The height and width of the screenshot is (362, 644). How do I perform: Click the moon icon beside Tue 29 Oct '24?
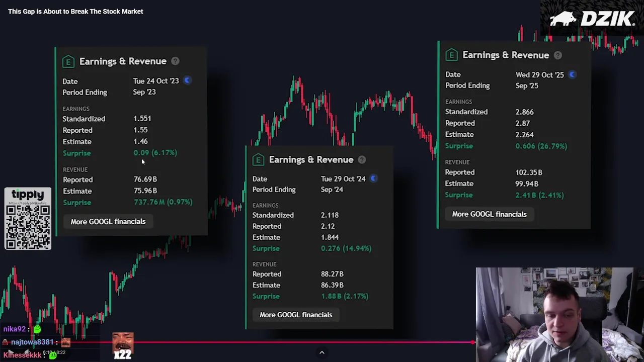(x=373, y=178)
